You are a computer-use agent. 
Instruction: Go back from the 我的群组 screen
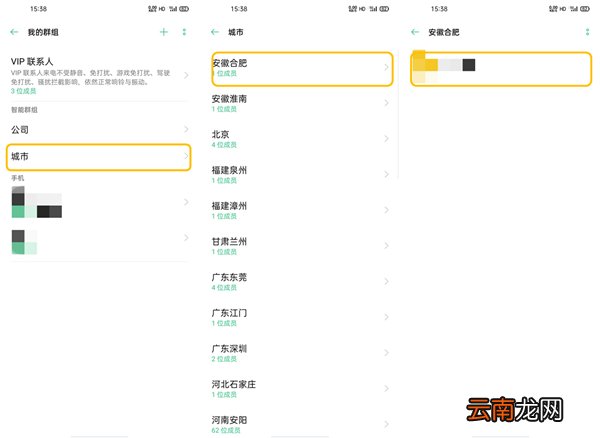pos(14,32)
